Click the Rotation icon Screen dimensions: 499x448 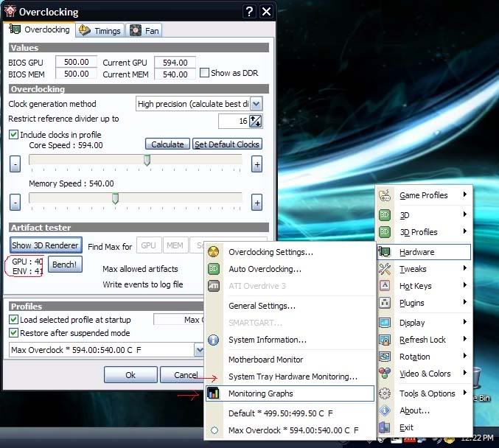(385, 357)
